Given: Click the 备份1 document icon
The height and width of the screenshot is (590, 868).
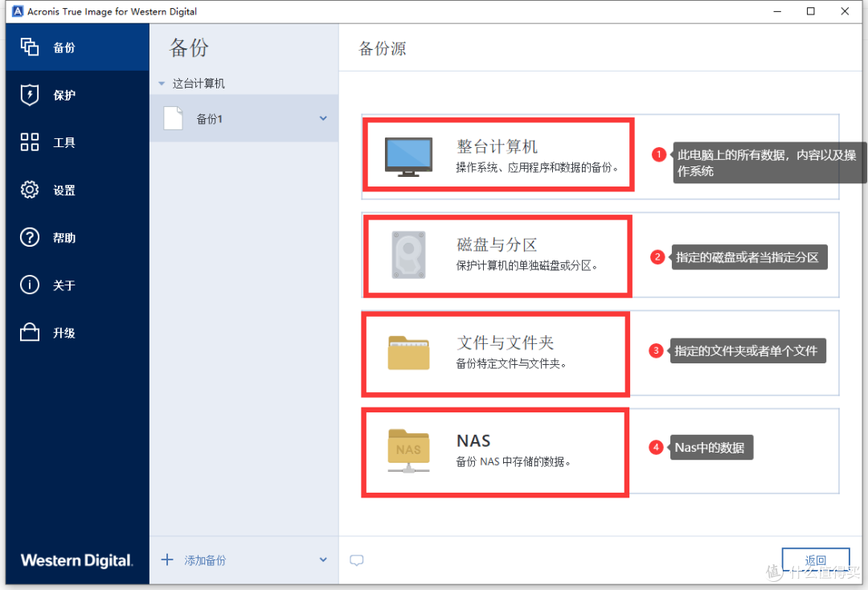Looking at the screenshot, I should [174, 118].
